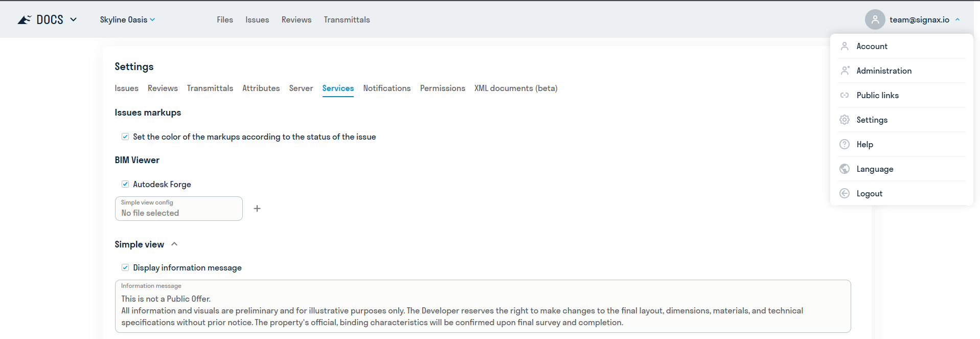The width and height of the screenshot is (980, 339).
Task: Choose Administration from the user menu
Action: pos(902,71)
